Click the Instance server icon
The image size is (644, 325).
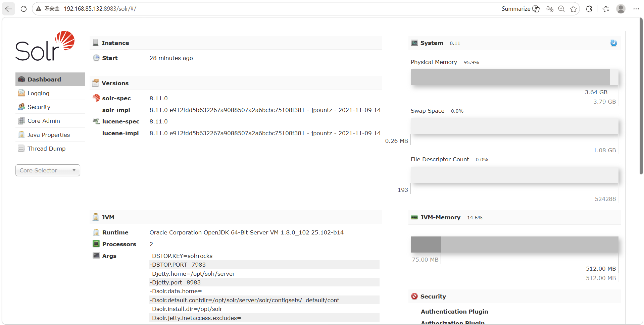[96, 43]
